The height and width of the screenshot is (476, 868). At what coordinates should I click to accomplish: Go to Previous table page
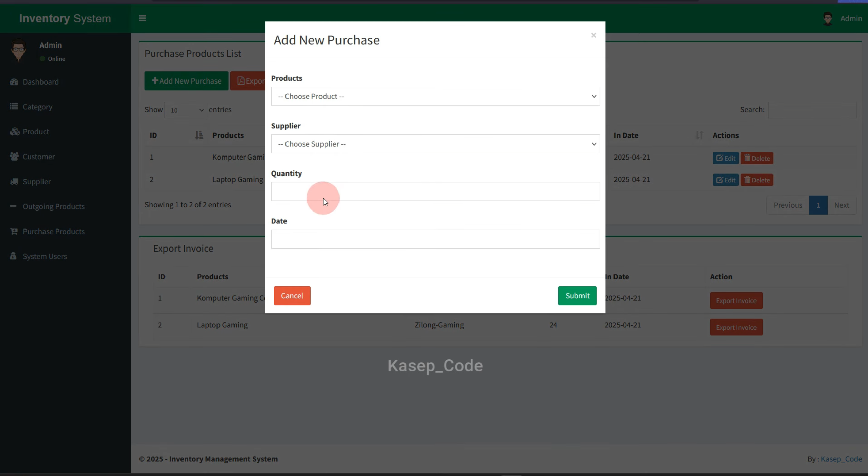click(787, 205)
